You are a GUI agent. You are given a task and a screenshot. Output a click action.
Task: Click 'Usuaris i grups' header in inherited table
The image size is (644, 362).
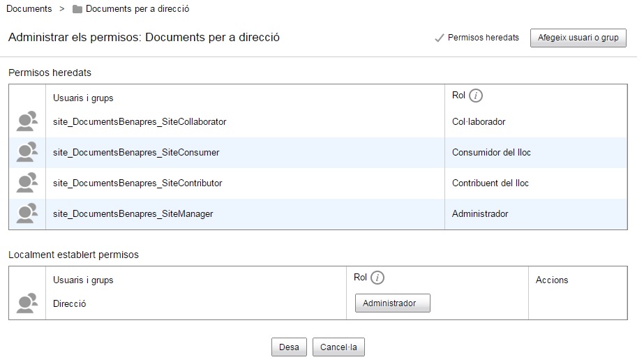pyautogui.click(x=83, y=98)
